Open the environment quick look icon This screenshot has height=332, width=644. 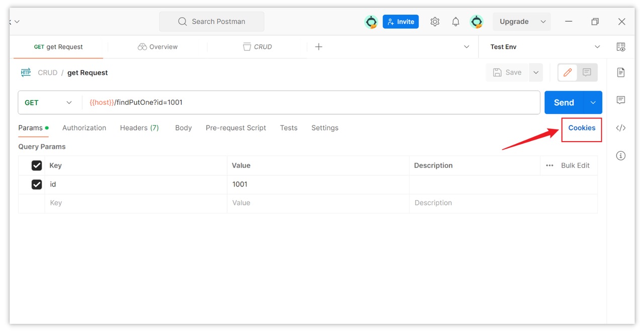(621, 47)
